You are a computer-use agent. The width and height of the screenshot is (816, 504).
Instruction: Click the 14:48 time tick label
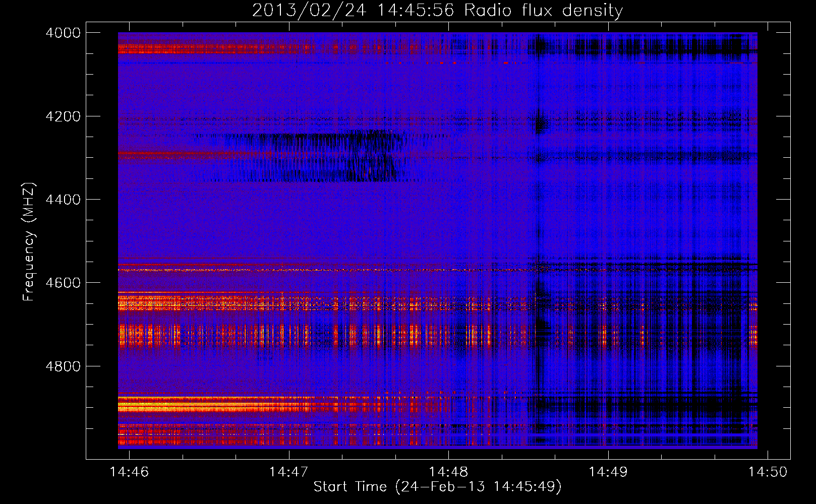[x=448, y=472]
